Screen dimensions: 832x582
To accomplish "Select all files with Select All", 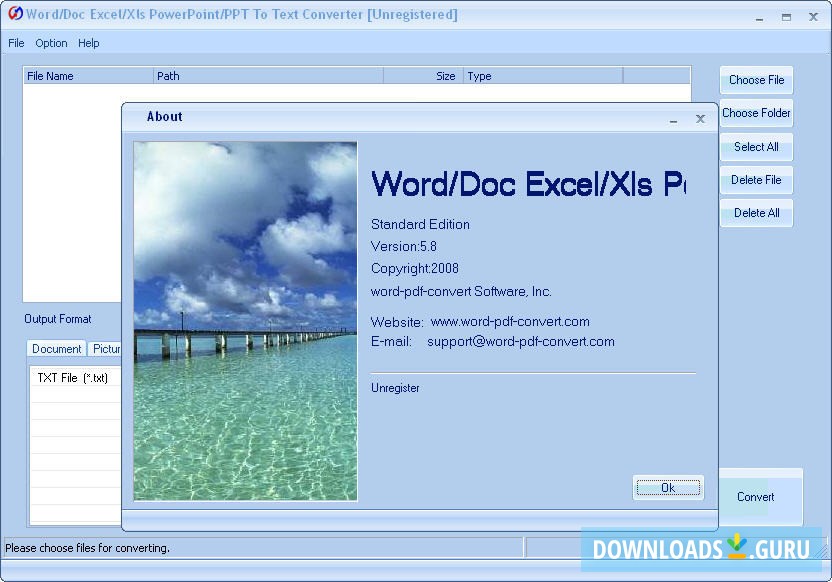I will [756, 147].
